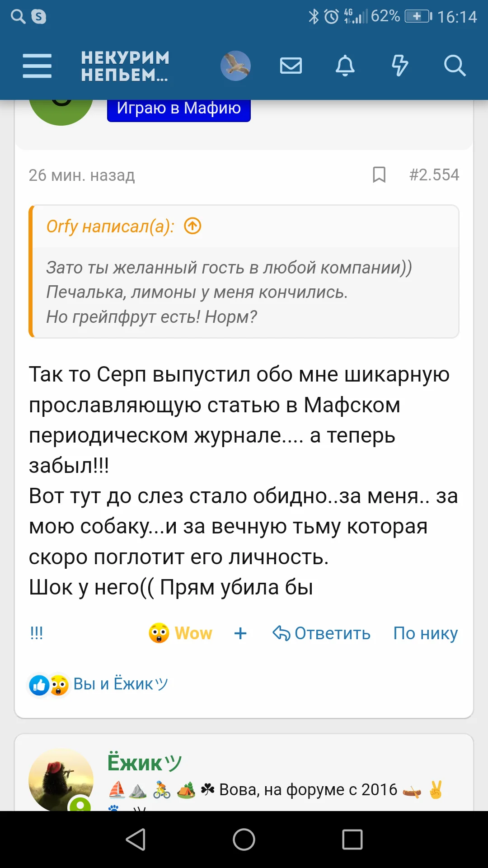This screenshot has width=488, height=868.
Task: Open the lightning bolt activity feed
Action: 399,66
